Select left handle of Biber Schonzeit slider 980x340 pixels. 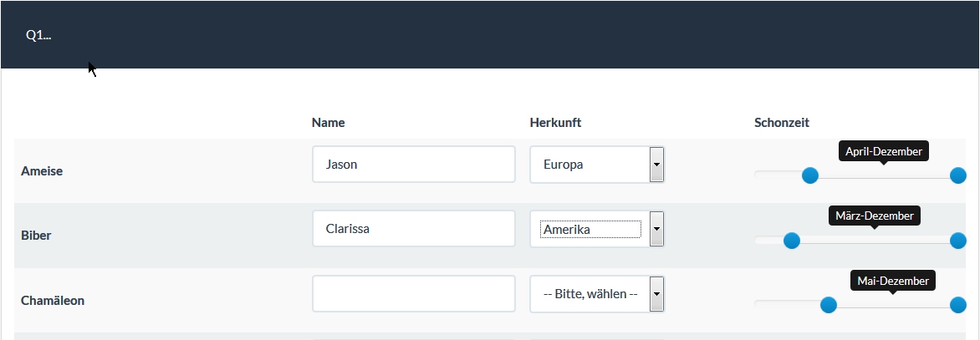792,241
